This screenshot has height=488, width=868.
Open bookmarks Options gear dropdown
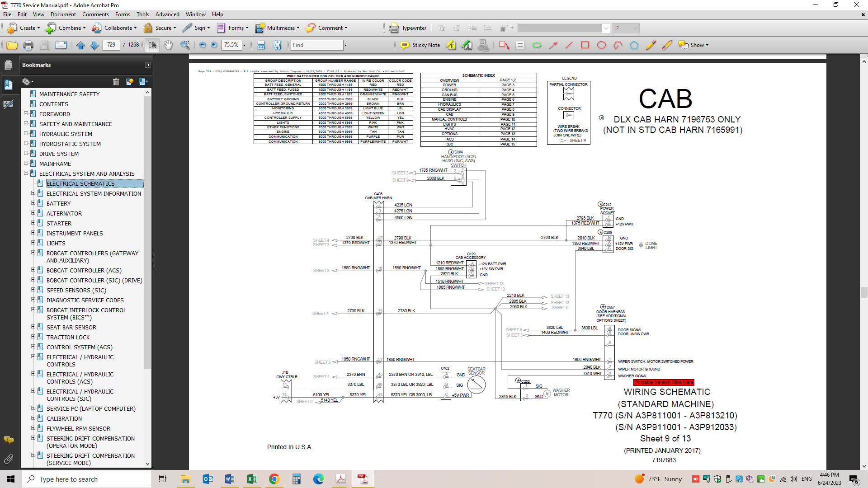28,82
